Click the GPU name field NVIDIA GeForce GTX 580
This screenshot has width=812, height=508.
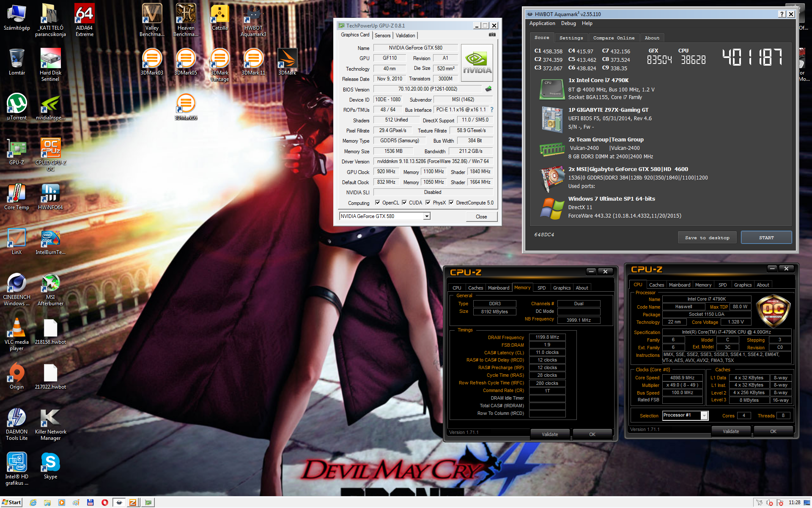(x=415, y=48)
